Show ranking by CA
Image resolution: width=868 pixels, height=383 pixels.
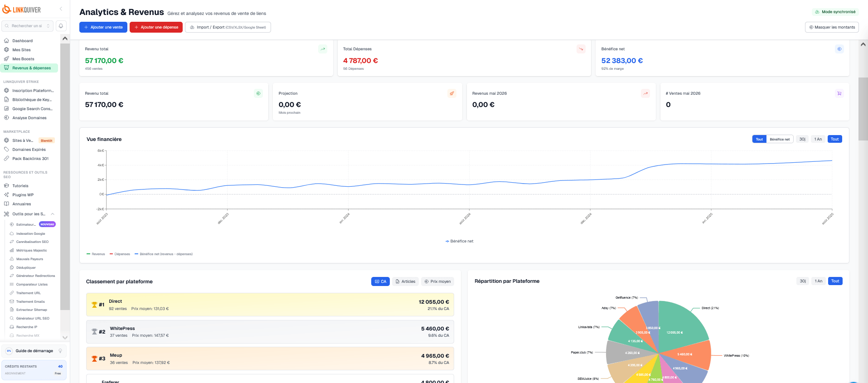coord(380,281)
